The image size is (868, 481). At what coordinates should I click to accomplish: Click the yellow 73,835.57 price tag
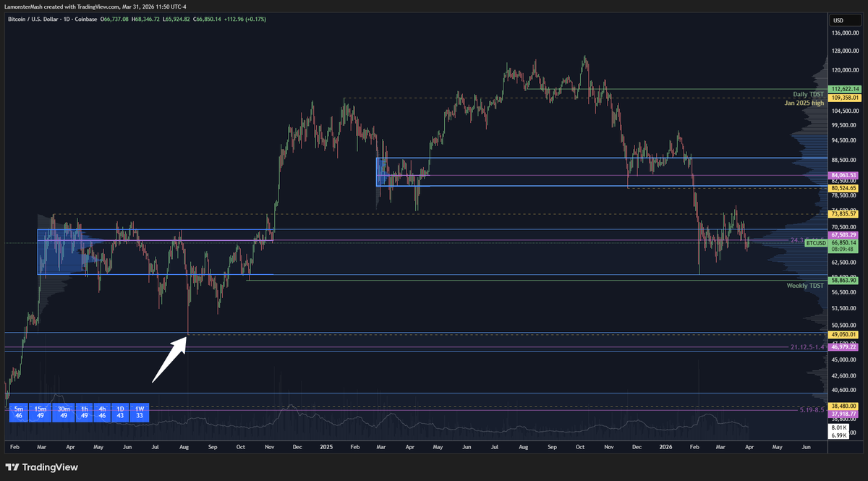point(843,213)
